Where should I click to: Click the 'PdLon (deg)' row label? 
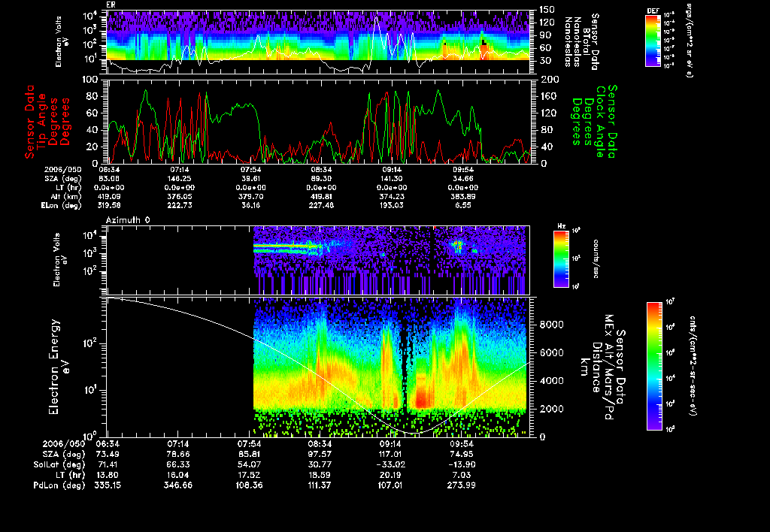tap(59, 485)
